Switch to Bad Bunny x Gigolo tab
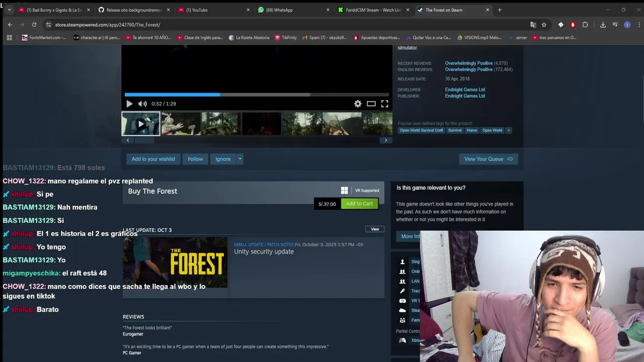The width and height of the screenshot is (644, 362). [x=54, y=10]
